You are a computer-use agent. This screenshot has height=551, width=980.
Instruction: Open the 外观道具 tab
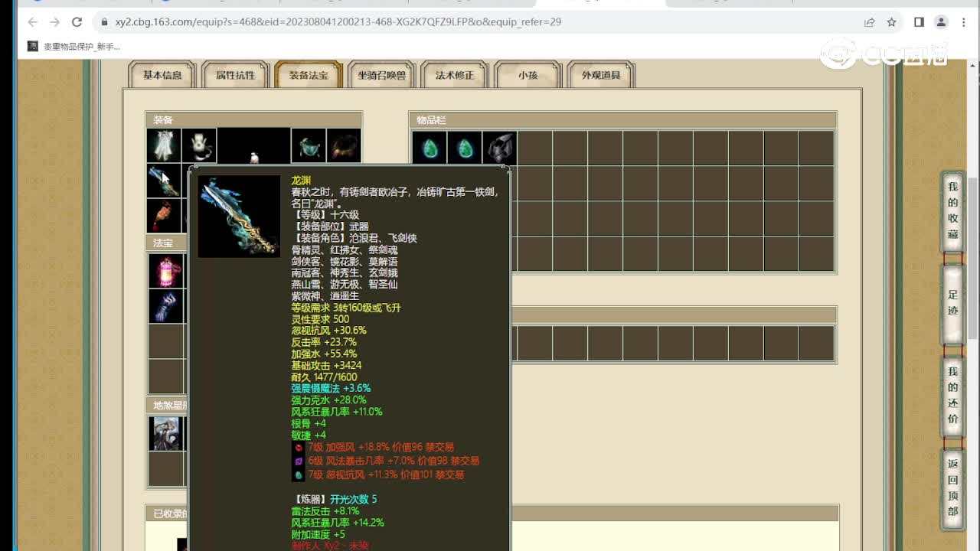click(x=601, y=75)
